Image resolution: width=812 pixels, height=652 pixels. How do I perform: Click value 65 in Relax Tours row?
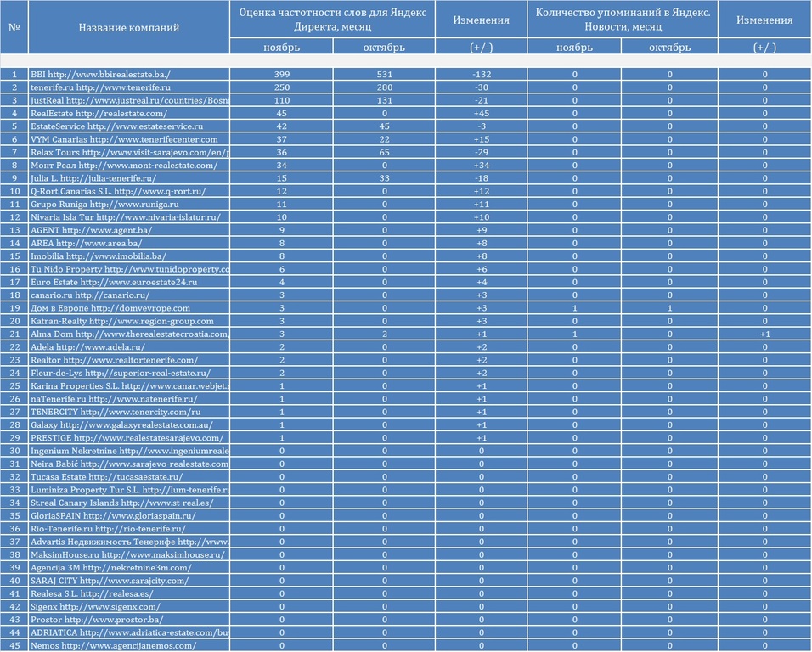point(384,152)
